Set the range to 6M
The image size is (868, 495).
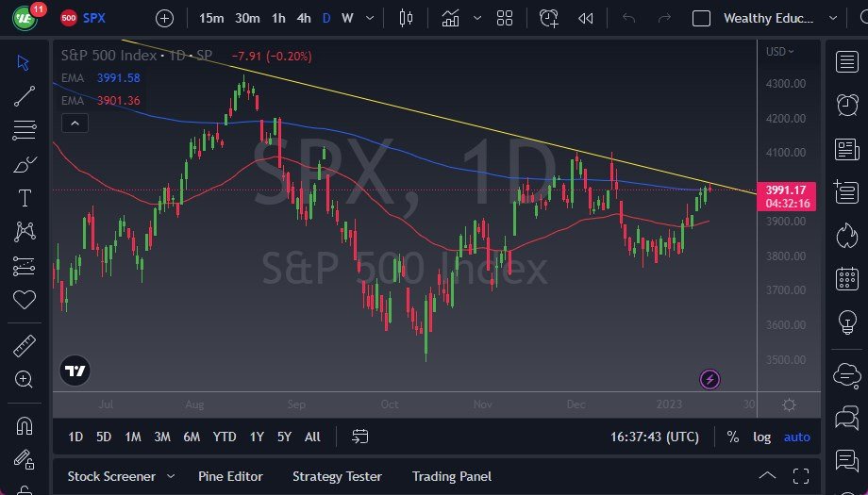(x=192, y=437)
